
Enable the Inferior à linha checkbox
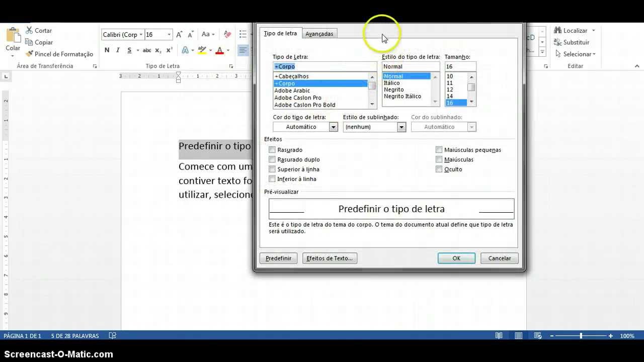(272, 179)
